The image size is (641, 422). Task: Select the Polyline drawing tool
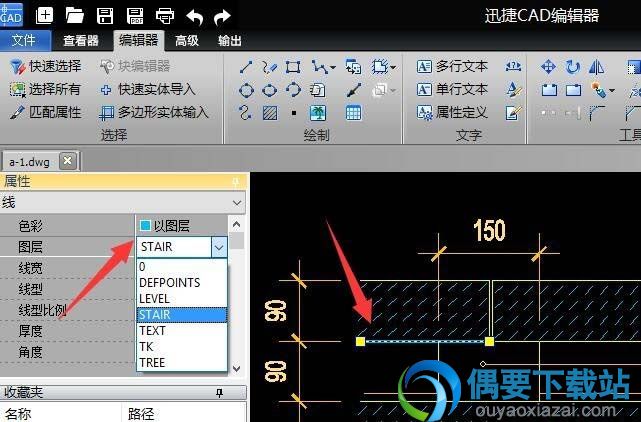coord(269,67)
